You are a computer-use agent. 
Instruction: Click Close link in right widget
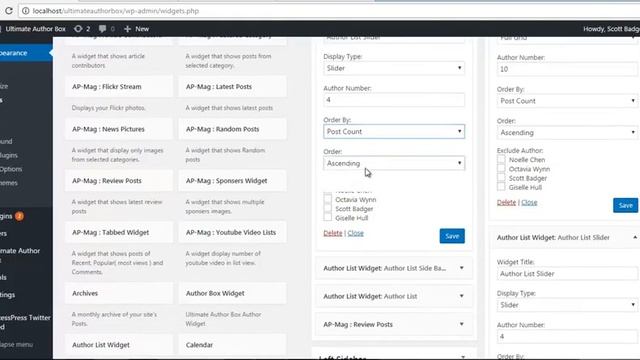[529, 202]
